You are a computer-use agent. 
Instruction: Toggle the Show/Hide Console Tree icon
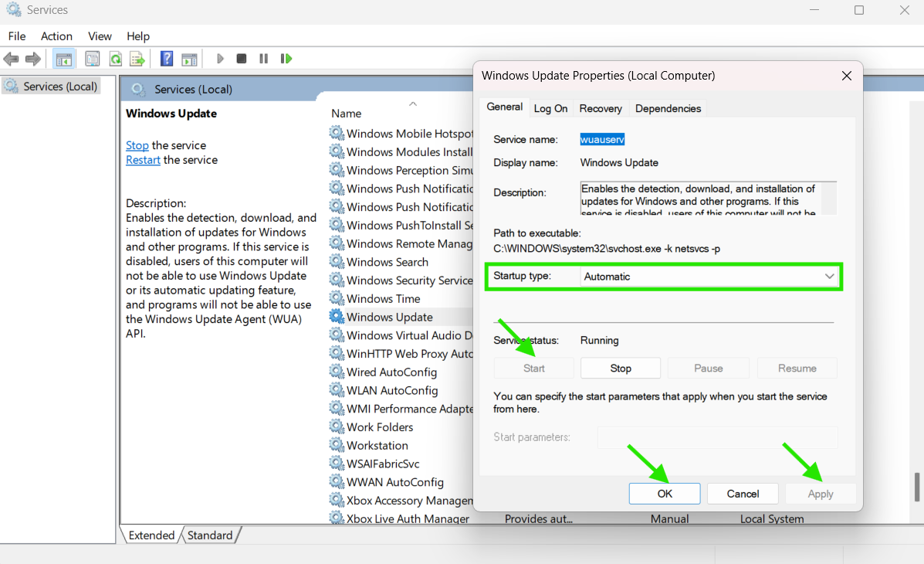(x=63, y=59)
